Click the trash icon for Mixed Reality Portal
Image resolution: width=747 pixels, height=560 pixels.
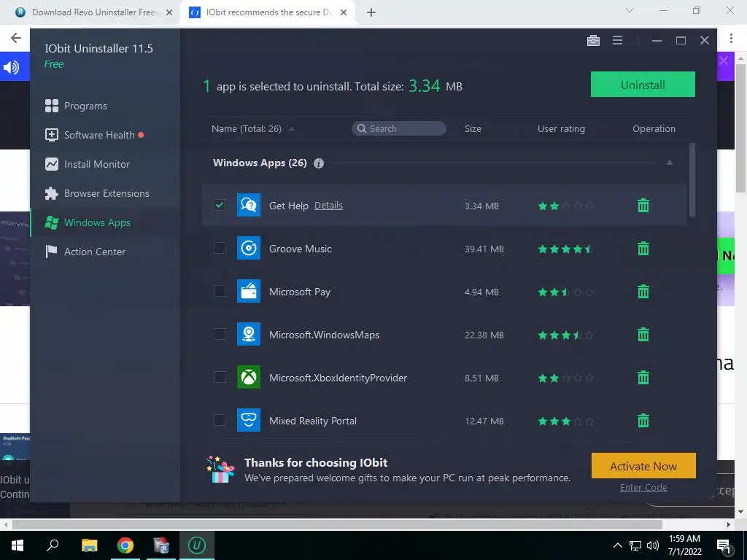(x=643, y=421)
